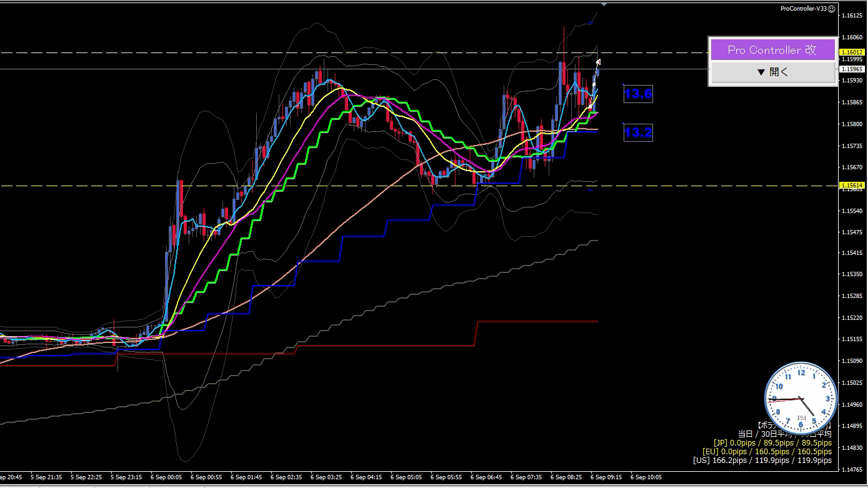Click the [EU] 0.0pips volatility row
This screenshot has height=488, width=868.
pyautogui.click(x=767, y=451)
